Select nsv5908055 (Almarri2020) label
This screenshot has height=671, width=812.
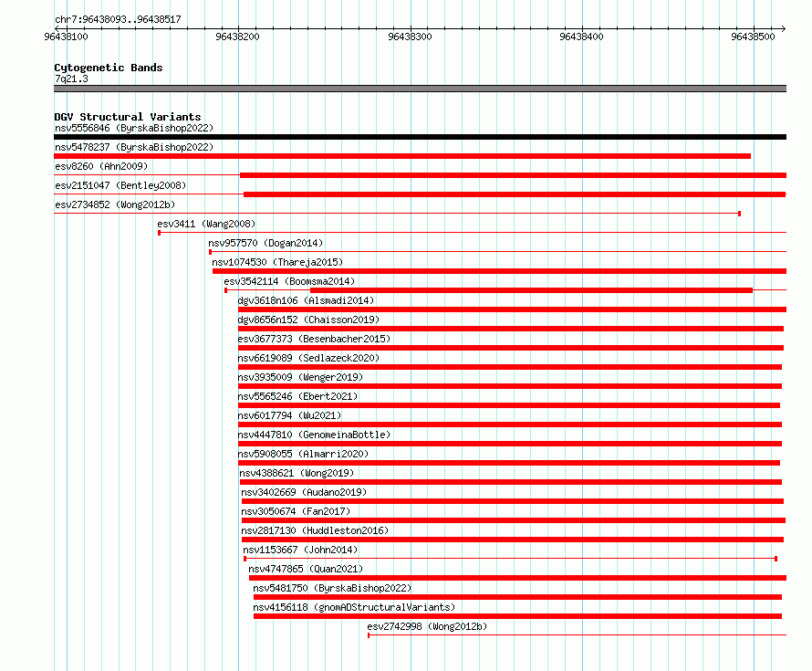tap(303, 454)
